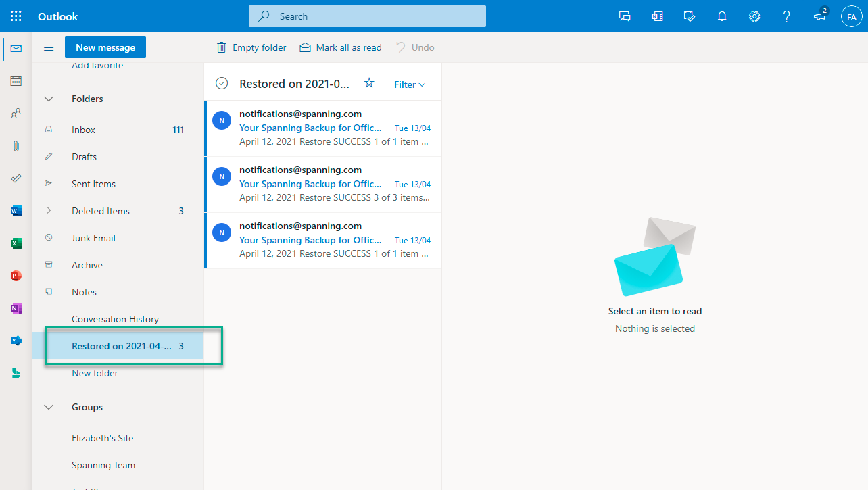Viewport: 868px width, 490px height.
Task: Select the third Spanning email's sender avatar
Action: 221,233
